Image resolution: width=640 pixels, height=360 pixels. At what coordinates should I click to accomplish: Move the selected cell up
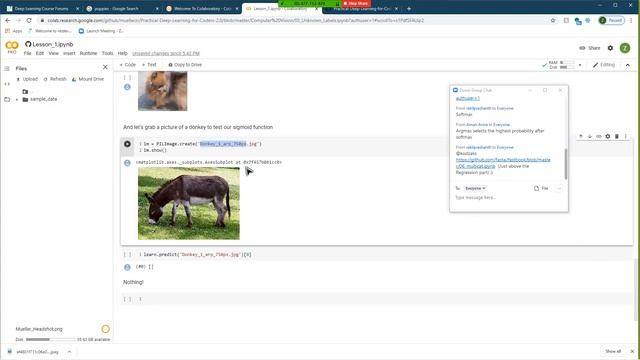click(x=581, y=136)
